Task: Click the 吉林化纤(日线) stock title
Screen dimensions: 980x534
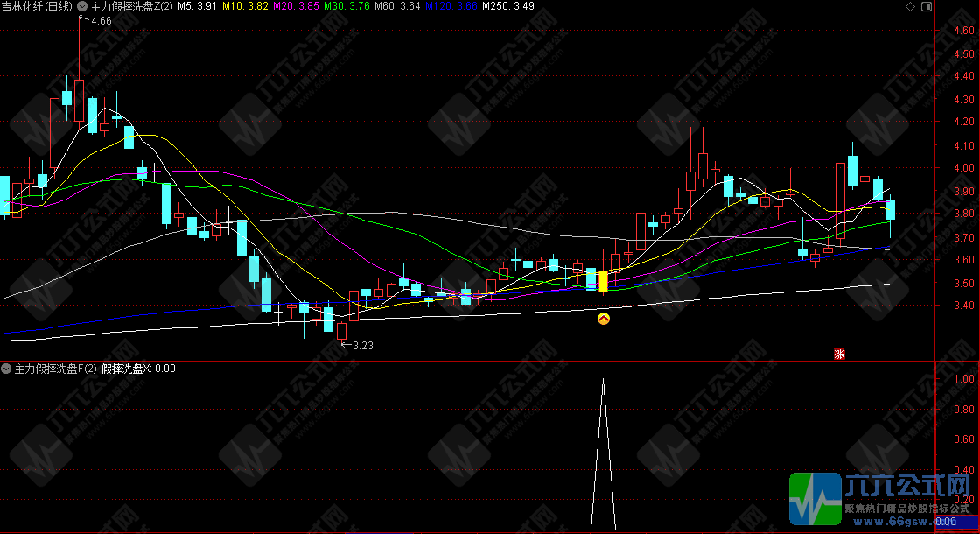Action: point(38,7)
